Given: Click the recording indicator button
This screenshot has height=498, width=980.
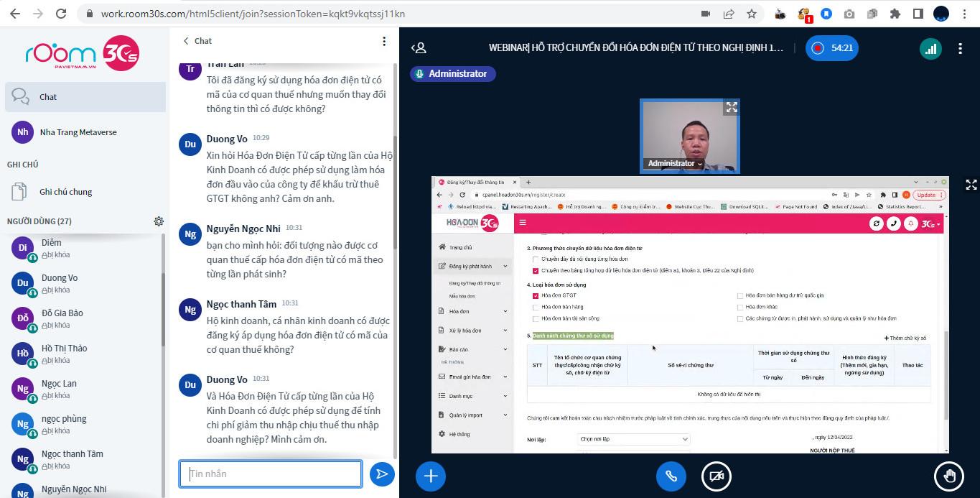Looking at the screenshot, I should pyautogui.click(x=831, y=48).
